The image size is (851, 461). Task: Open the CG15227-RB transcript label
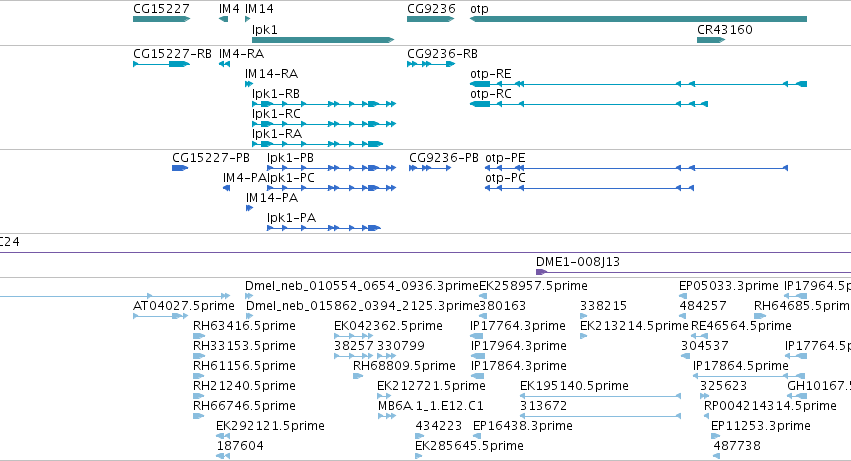coord(172,54)
